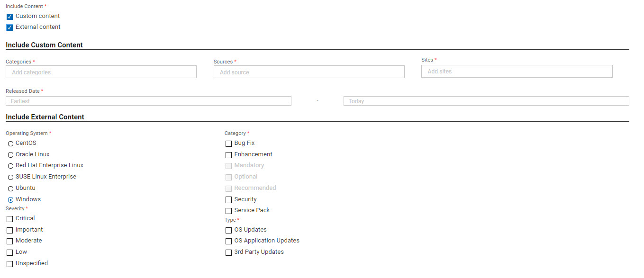Viewport: 644px width, 278px height.
Task: Pick Ubuntu as operating system
Action: [x=10, y=188]
